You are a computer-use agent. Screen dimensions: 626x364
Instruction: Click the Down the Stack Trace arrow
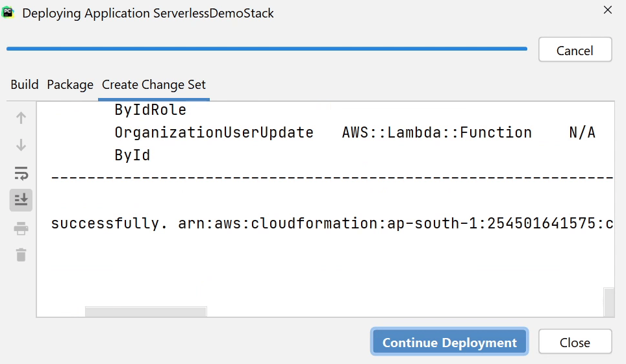coord(21,145)
